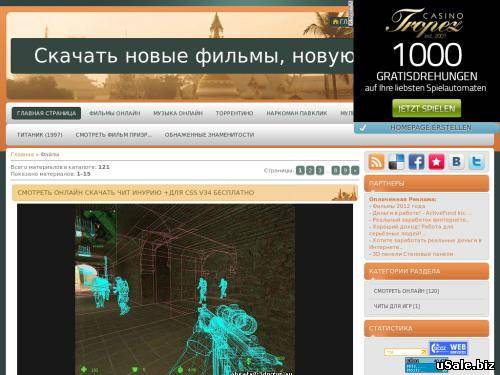Image resolution: width=500 pixels, height=375 pixels.
Task: Go to pagination page 8
Action: 336,170
